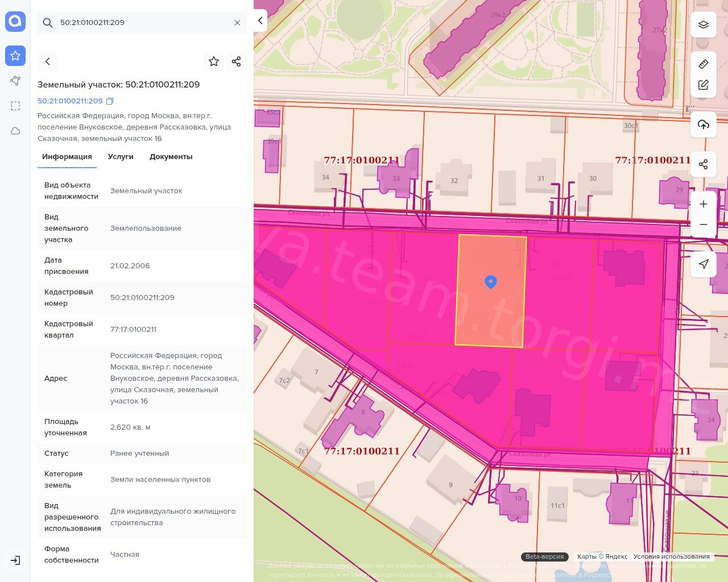Click the blue marker on selected plot

pos(491,281)
